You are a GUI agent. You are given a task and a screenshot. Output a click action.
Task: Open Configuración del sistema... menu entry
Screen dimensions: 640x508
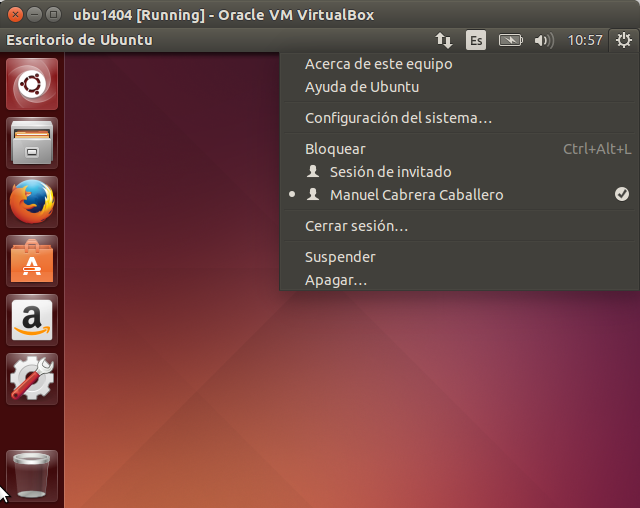click(x=459, y=118)
